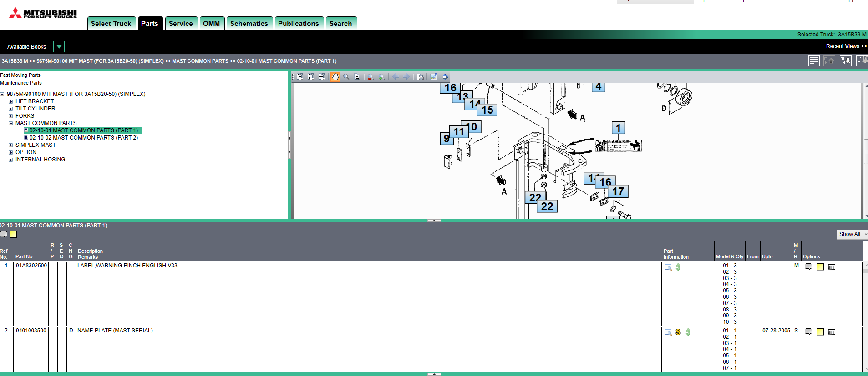Viewport: 868px width, 376px height.
Task: Click callout 9 in diagram
Action: [447, 138]
